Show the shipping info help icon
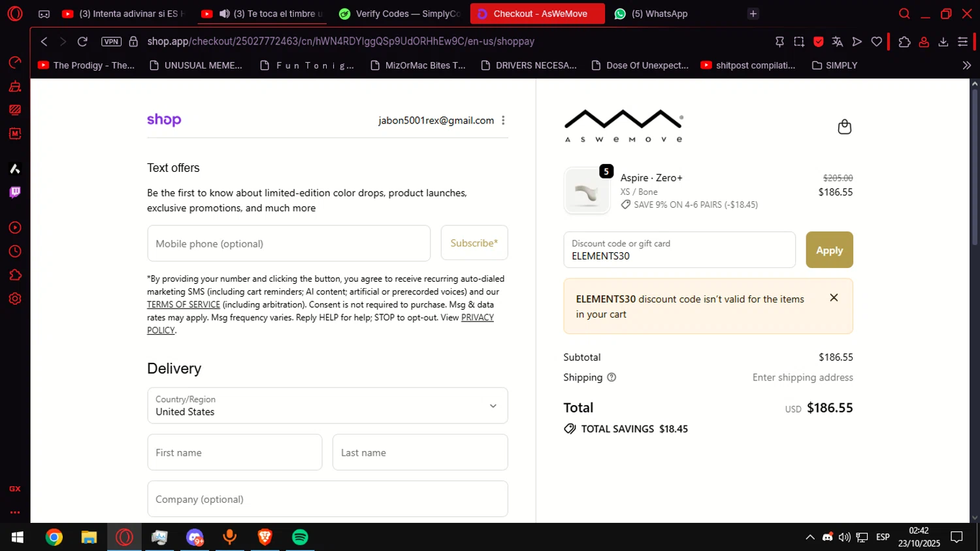This screenshot has height=551, width=980. 612,377
